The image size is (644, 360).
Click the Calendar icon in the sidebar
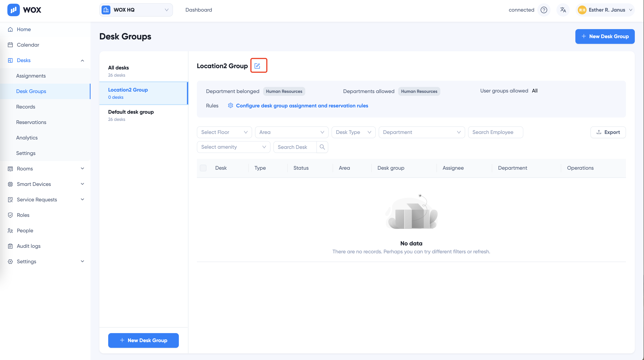tap(10, 45)
